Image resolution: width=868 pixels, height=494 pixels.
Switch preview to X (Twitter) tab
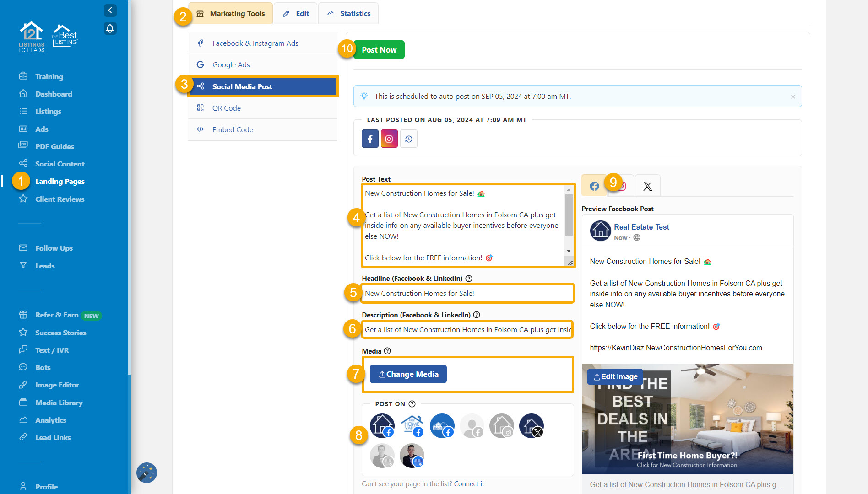pos(647,186)
